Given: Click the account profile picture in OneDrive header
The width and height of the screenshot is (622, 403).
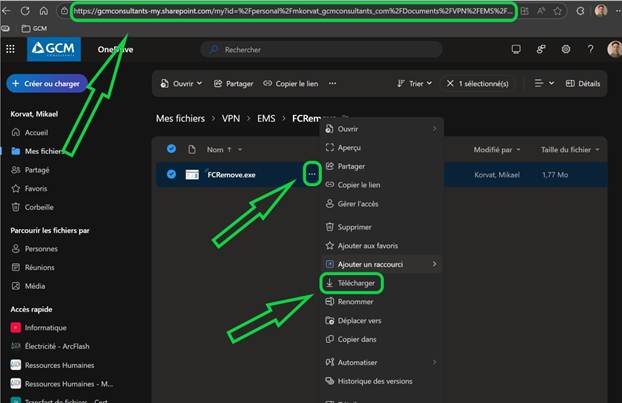Looking at the screenshot, I should click(614, 49).
